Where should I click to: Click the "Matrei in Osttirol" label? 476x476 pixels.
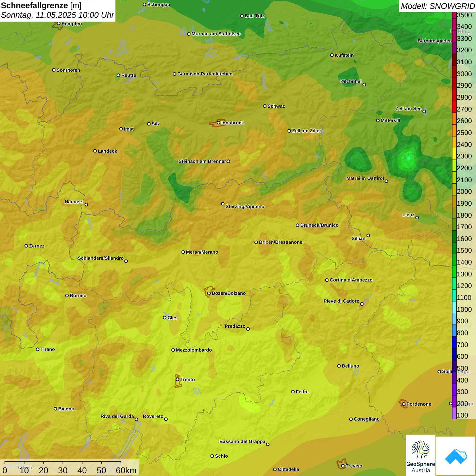pyautogui.click(x=365, y=178)
